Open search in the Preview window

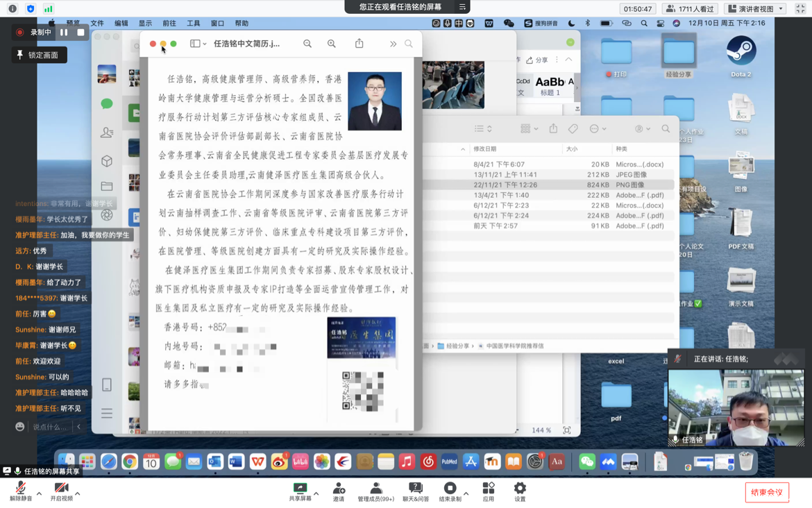point(409,44)
